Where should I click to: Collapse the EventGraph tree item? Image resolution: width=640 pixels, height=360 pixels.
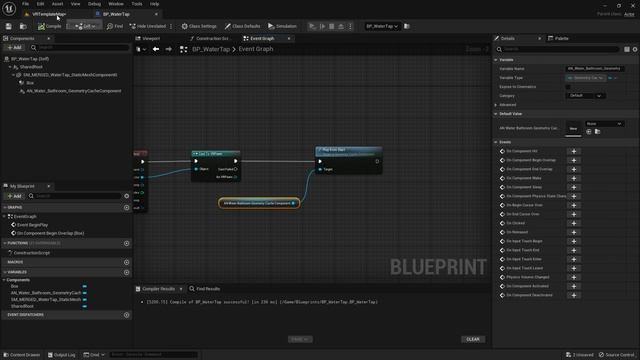[4, 217]
